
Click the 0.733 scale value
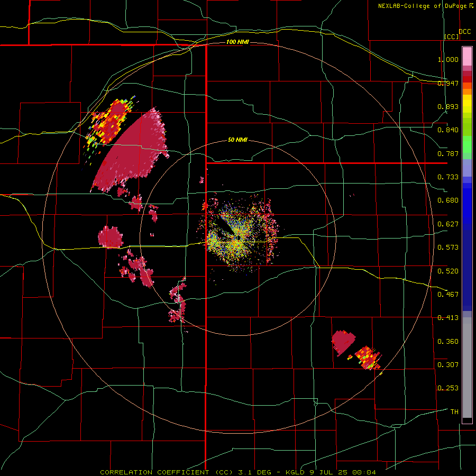coord(448,177)
